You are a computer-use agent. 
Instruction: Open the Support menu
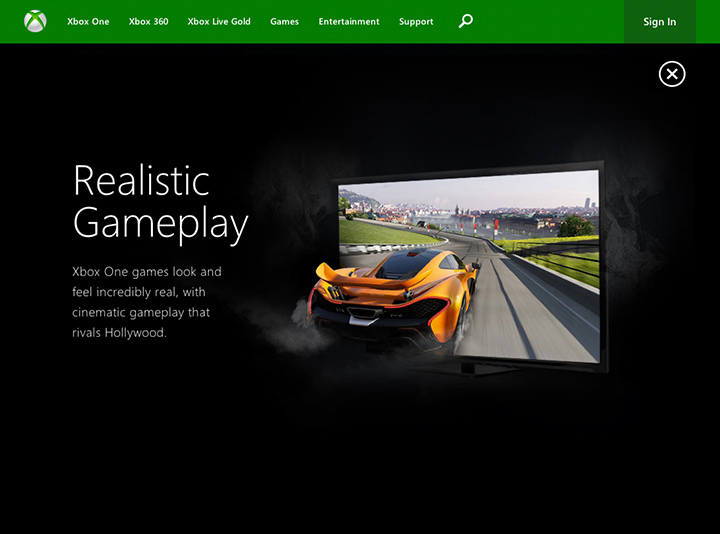click(x=416, y=22)
